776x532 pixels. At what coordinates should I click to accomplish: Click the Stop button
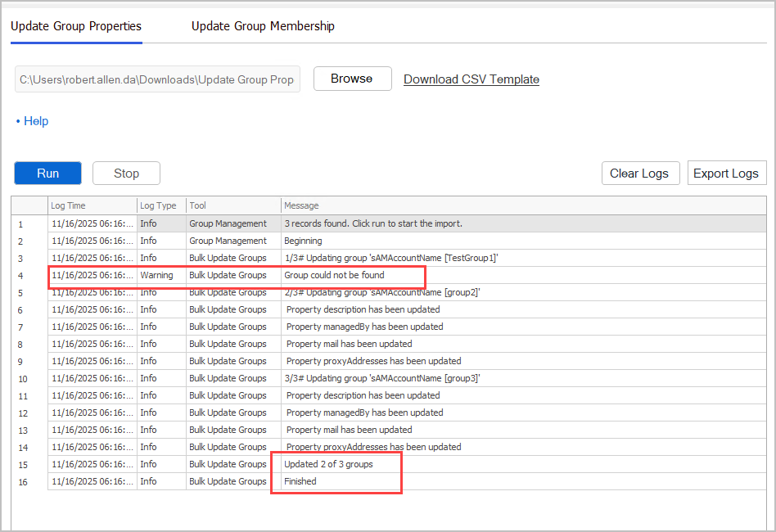click(126, 174)
